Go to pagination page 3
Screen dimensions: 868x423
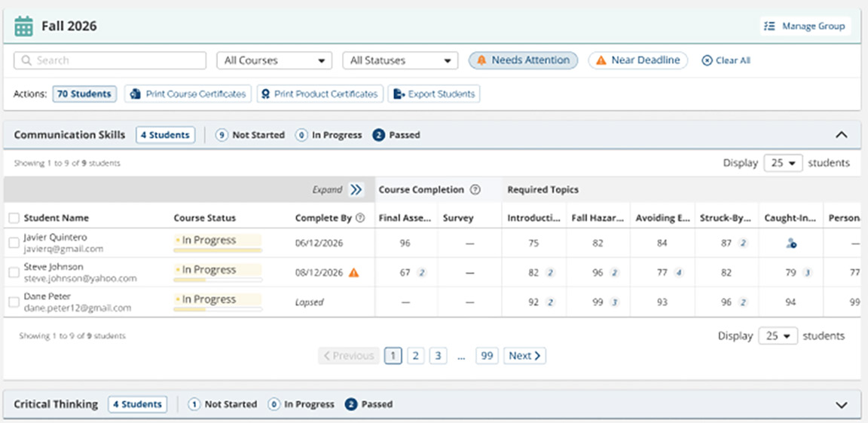coord(438,356)
